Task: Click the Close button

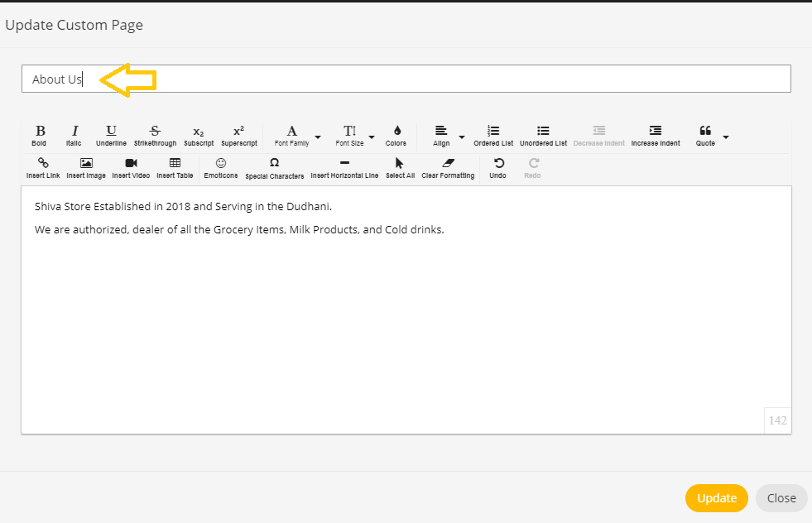Action: (781, 498)
